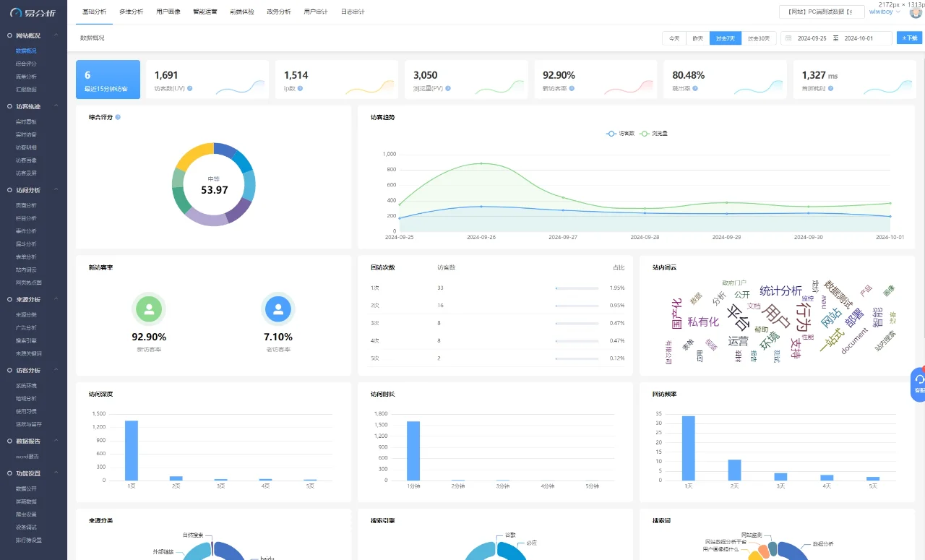This screenshot has width=925, height=560.
Task: Open help icon beside 综合评分 panel title
Action: coord(118,117)
